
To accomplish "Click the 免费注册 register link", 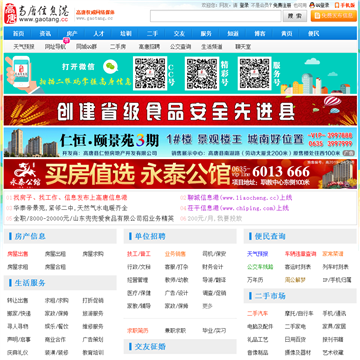I will click(282, 5).
